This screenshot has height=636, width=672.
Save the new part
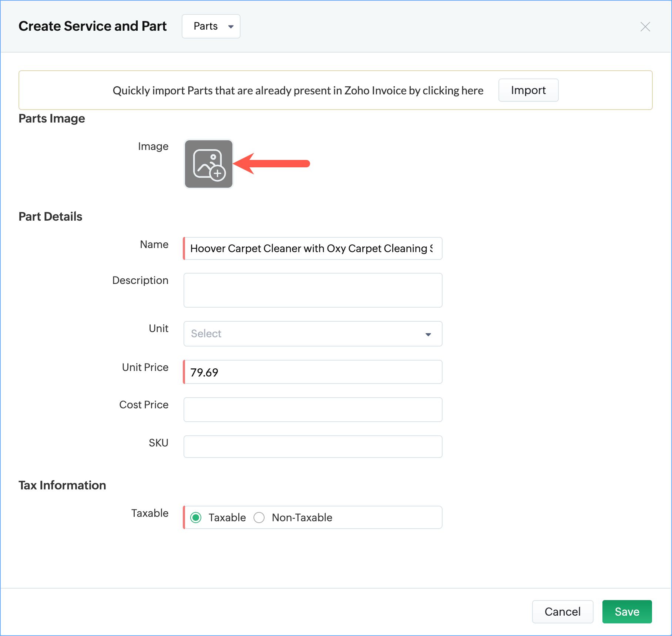tap(627, 612)
